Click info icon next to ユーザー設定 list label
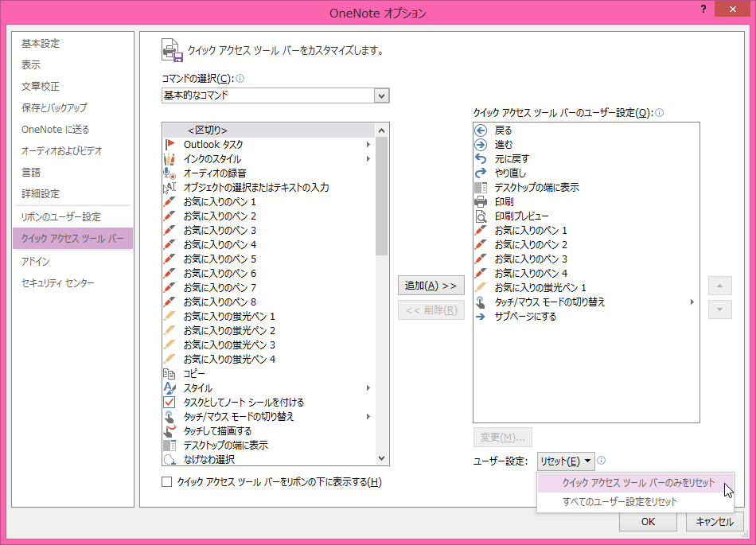The width and height of the screenshot is (756, 545). coord(659,113)
